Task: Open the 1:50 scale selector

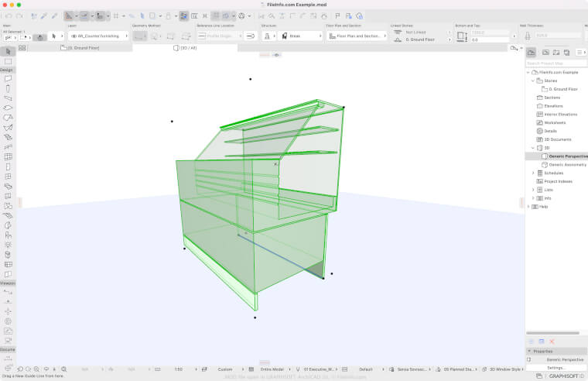Action: click(x=179, y=369)
